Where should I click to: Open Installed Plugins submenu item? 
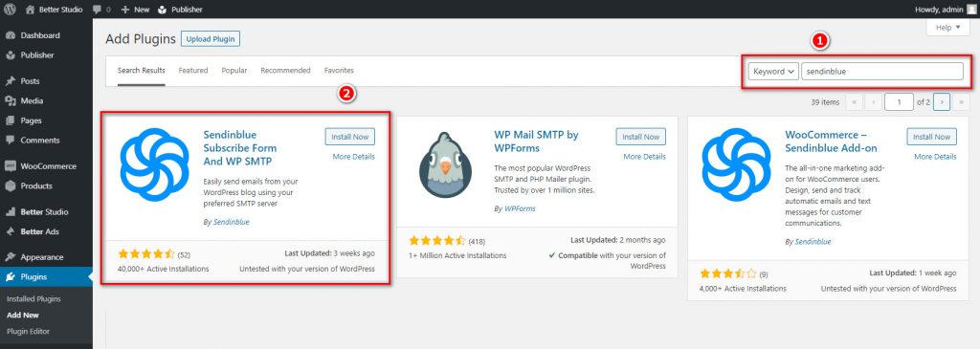pyautogui.click(x=33, y=299)
